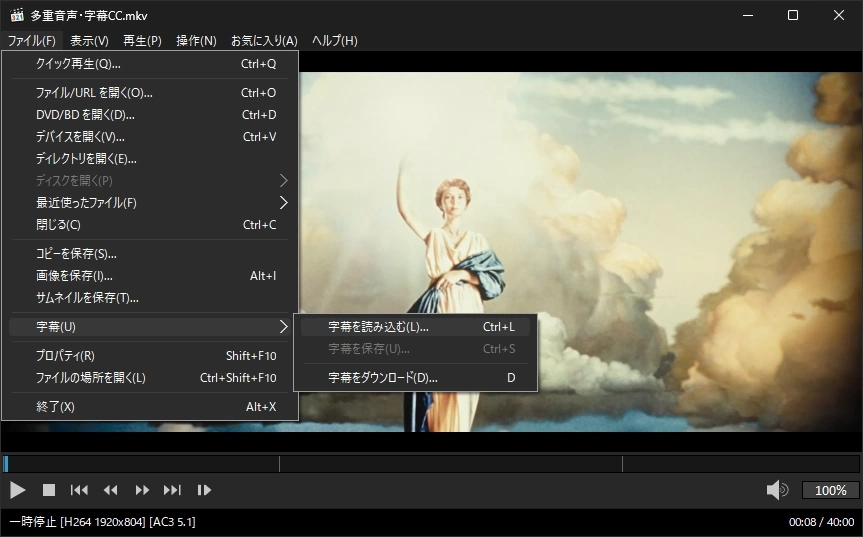
Task: Expand 最近使ったファイル(F) submenu
Action: point(150,203)
